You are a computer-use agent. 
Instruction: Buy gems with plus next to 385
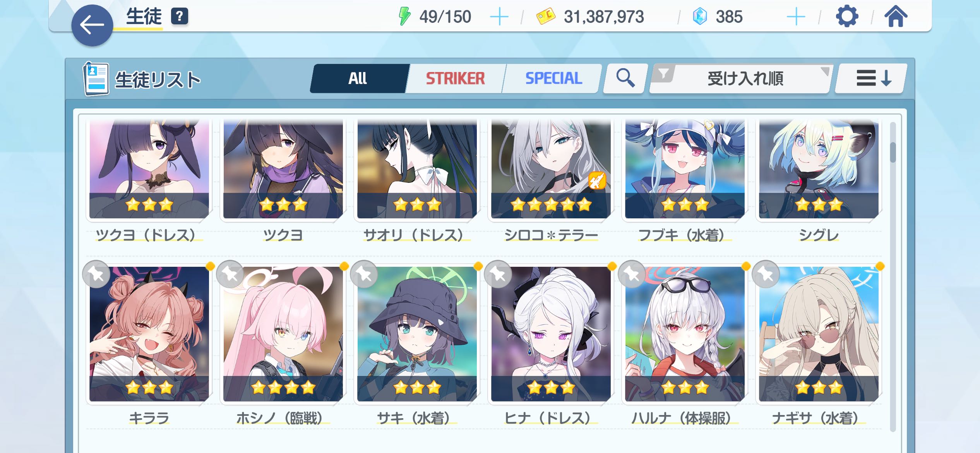tap(796, 17)
